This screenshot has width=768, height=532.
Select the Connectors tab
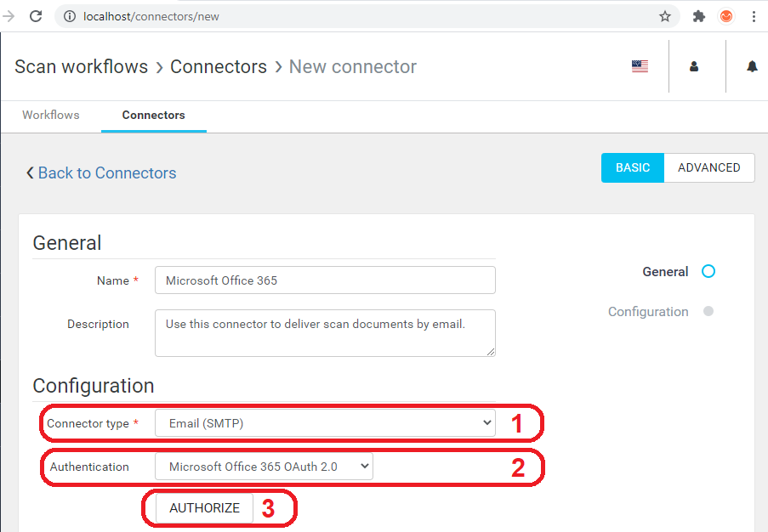(x=153, y=116)
